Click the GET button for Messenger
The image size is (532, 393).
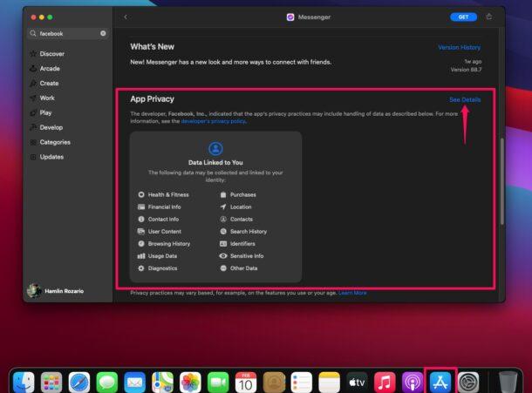[463, 17]
